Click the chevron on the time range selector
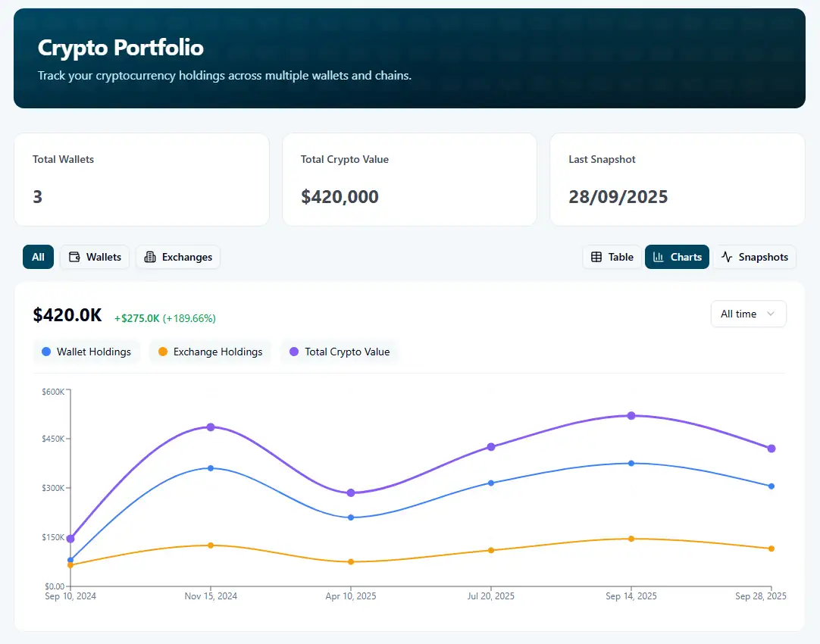The image size is (820, 644). [771, 314]
